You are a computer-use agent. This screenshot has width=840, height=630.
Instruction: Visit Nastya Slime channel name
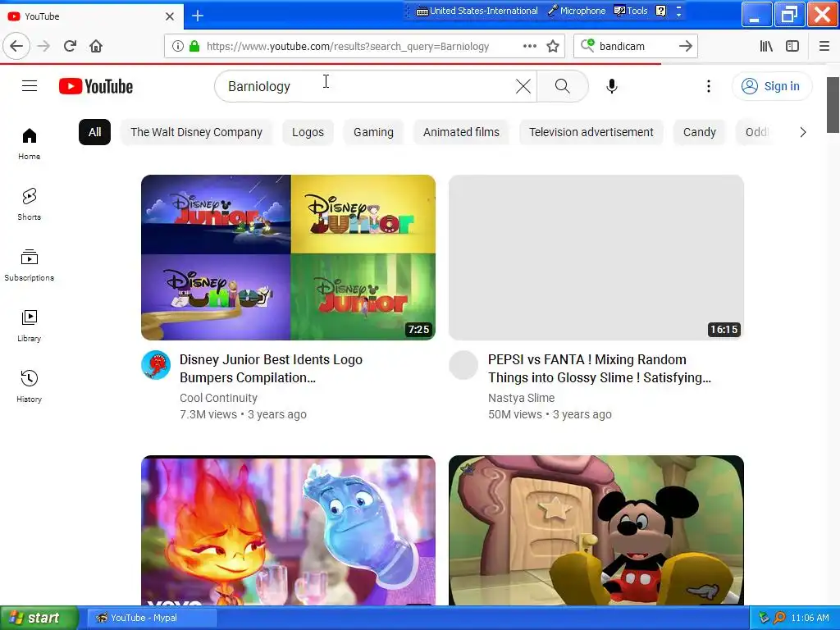[x=521, y=398]
